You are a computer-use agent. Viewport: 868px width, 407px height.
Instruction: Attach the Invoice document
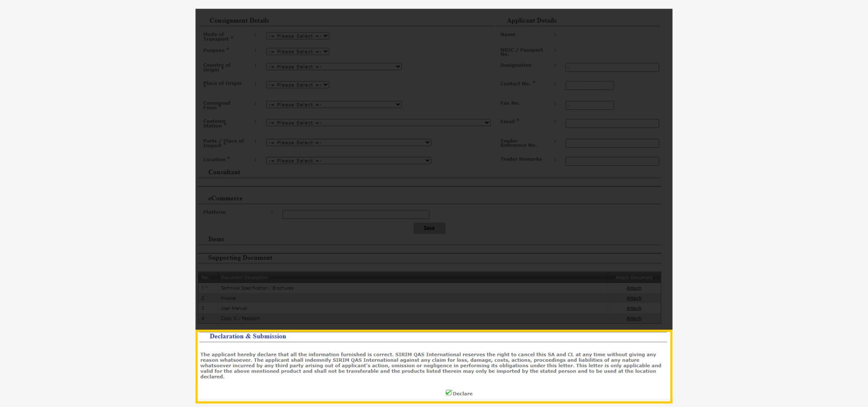(633, 298)
